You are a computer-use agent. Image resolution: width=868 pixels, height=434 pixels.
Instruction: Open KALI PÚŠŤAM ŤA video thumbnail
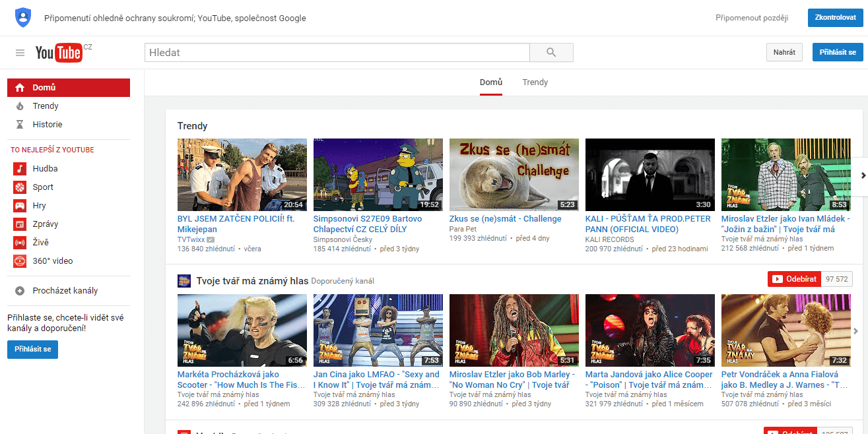tap(650, 175)
